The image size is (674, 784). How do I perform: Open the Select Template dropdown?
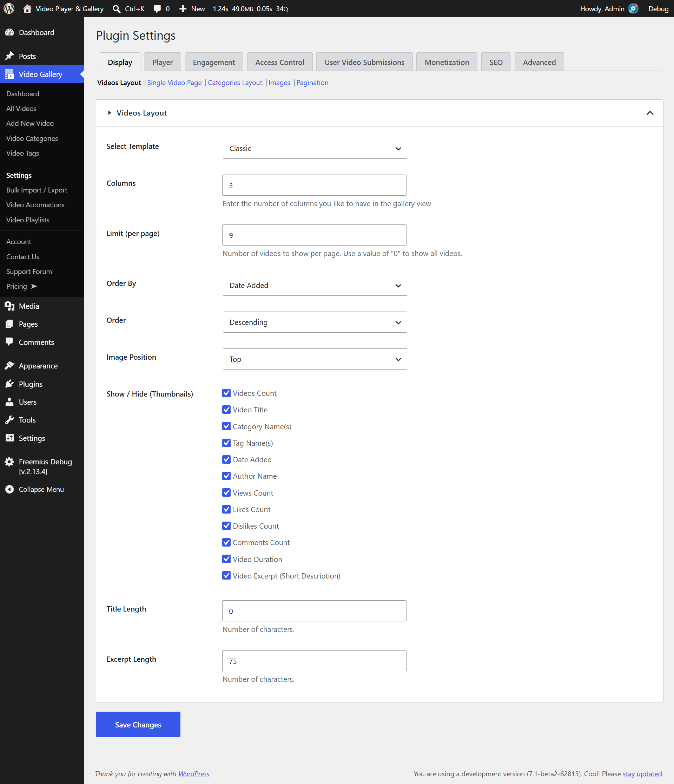click(315, 148)
